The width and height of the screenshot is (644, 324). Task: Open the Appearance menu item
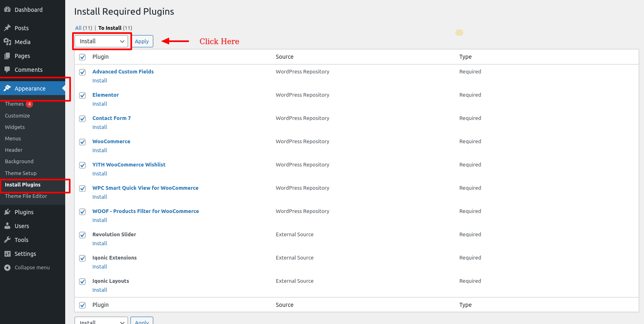pos(33,88)
